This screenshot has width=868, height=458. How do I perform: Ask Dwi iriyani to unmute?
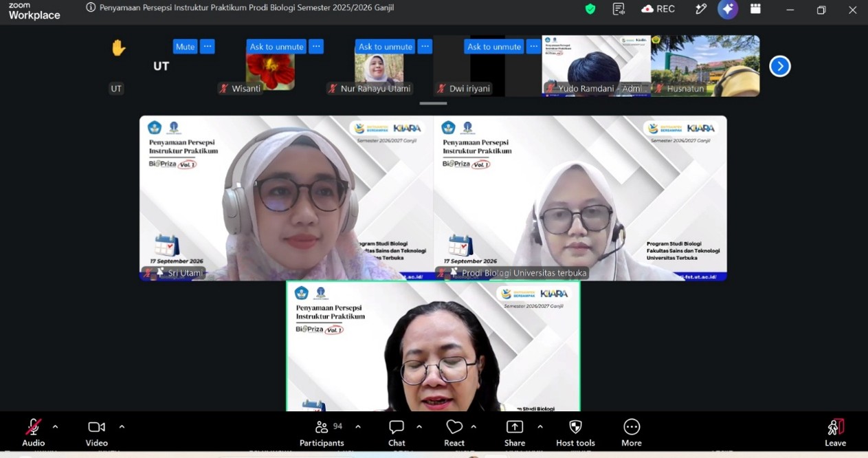[494, 47]
